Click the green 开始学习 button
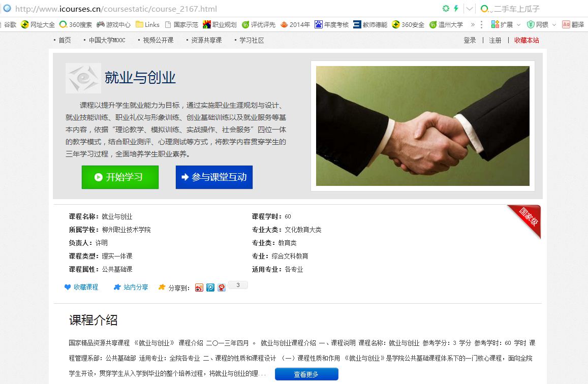The height and width of the screenshot is (384, 588). [120, 177]
